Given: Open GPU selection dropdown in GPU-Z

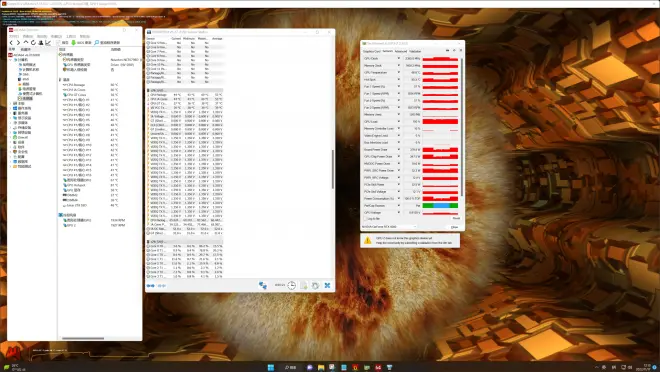Looking at the screenshot, I should pos(389,227).
